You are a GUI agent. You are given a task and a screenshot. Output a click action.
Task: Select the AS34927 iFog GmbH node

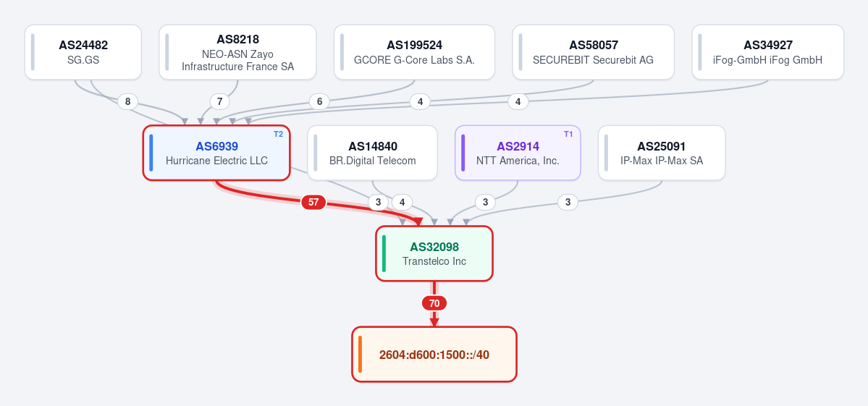(x=768, y=52)
